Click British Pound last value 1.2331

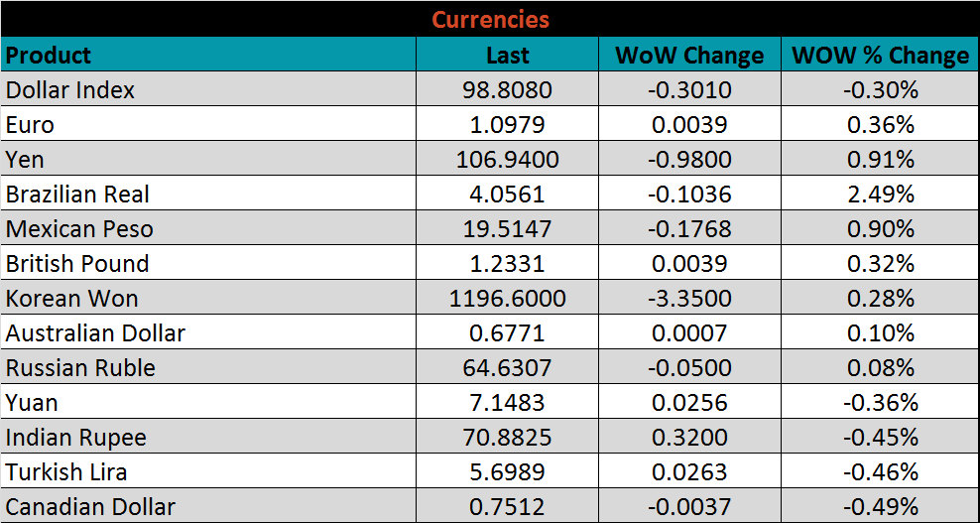(507, 264)
